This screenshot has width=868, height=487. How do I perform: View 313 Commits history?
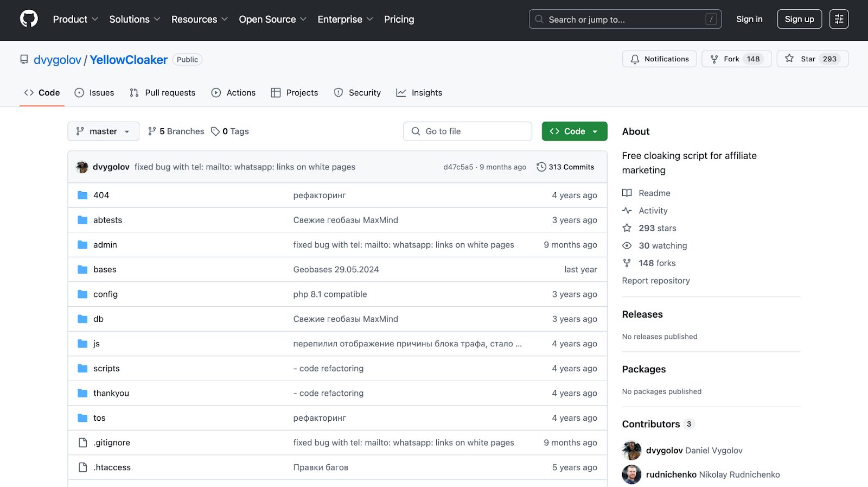(565, 167)
